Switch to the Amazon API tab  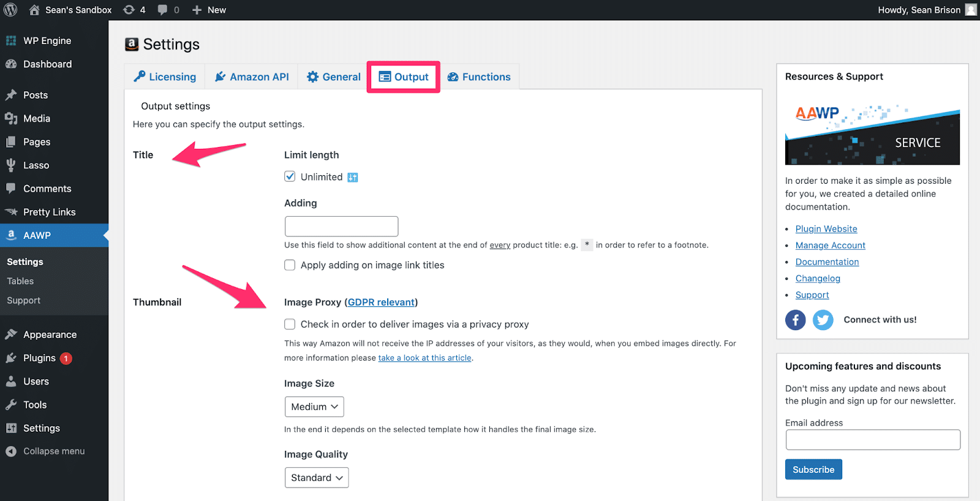click(x=252, y=77)
